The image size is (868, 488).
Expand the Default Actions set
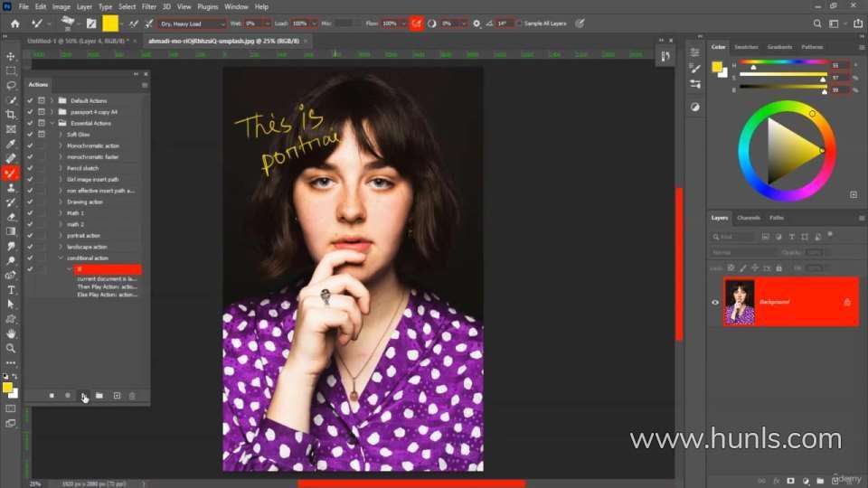click(52, 100)
